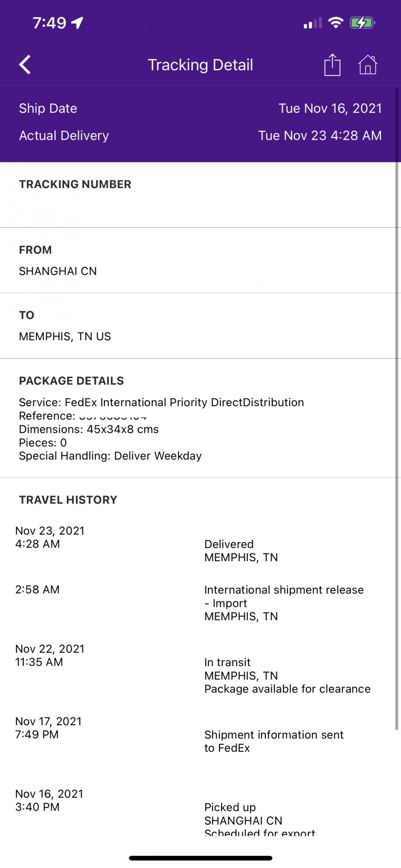
Task: Tap the International shipment release entry
Action: coord(199,603)
